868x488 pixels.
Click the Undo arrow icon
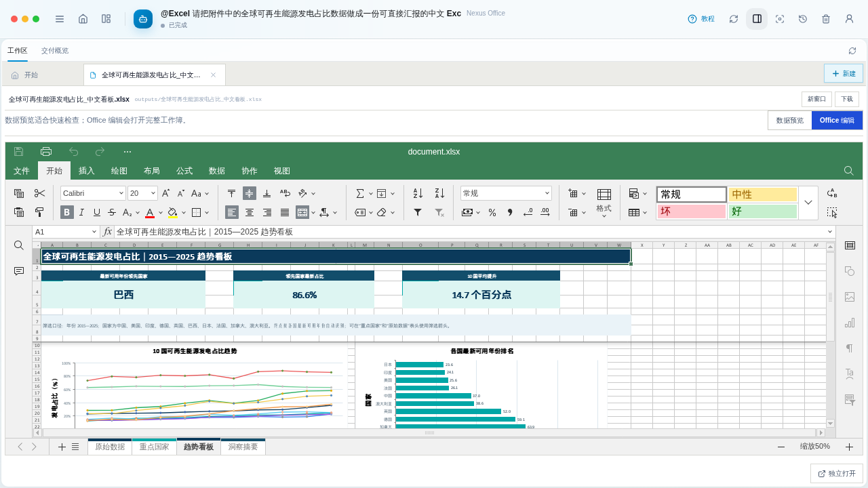pyautogui.click(x=74, y=152)
